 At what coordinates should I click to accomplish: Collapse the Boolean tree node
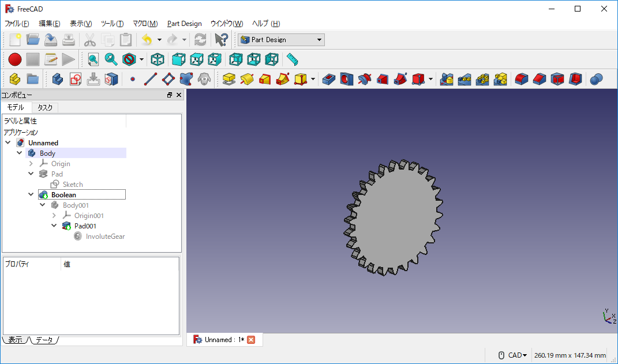(31, 195)
